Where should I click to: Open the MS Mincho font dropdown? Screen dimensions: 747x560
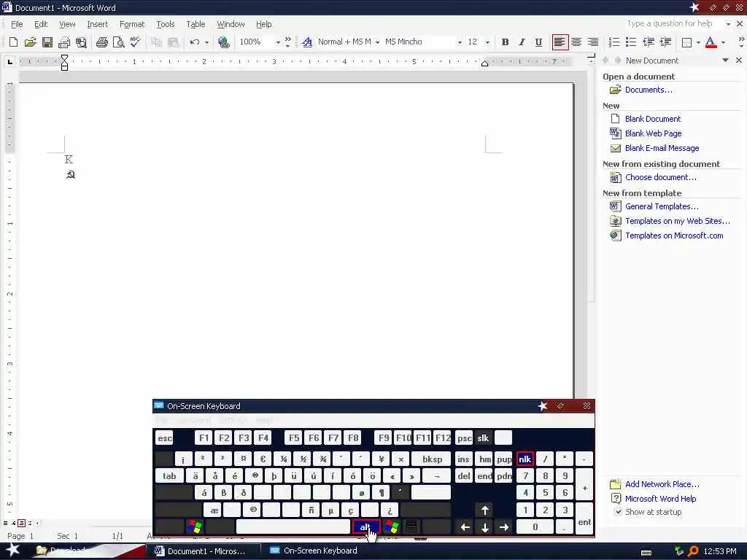[460, 42]
